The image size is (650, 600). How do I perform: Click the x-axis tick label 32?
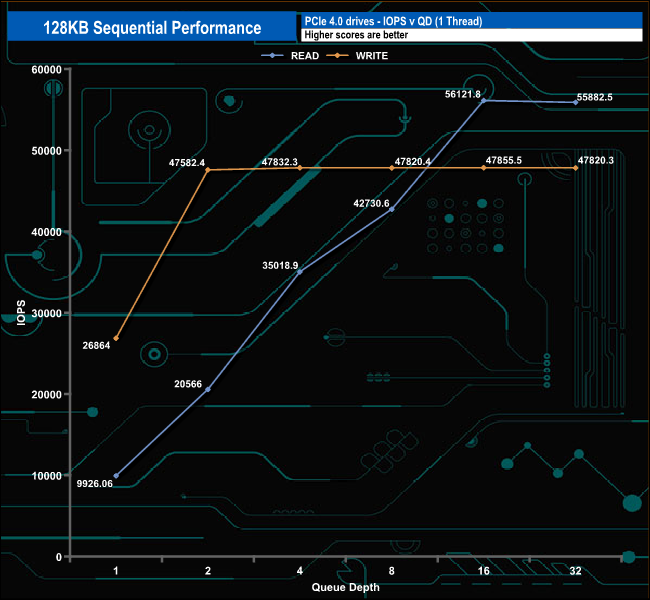(575, 571)
